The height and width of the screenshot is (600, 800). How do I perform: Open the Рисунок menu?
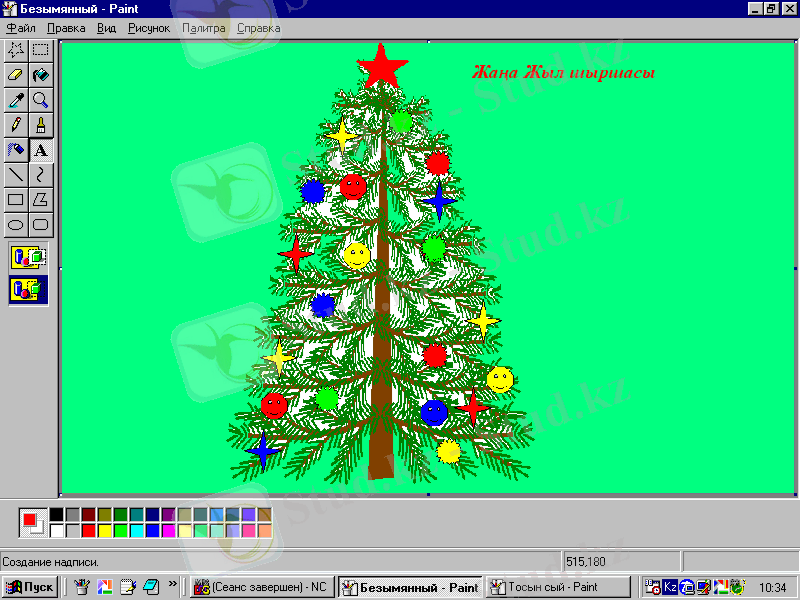coord(149,28)
